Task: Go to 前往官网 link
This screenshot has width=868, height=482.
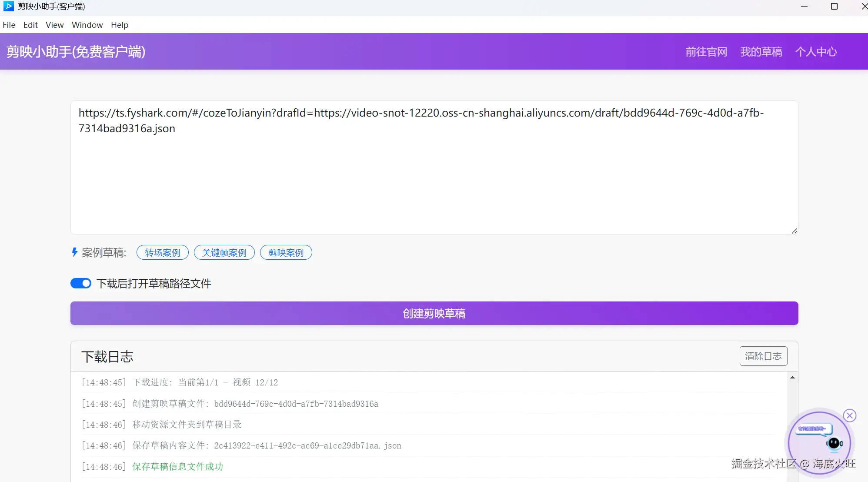Action: 706,52
